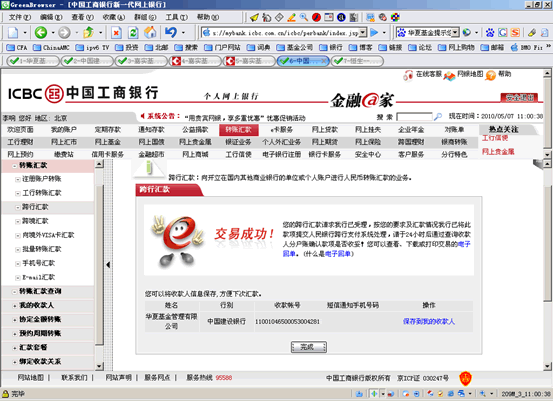The image size is (554, 402).
Task: Open the 收藏 menu
Action: pos(114,17)
